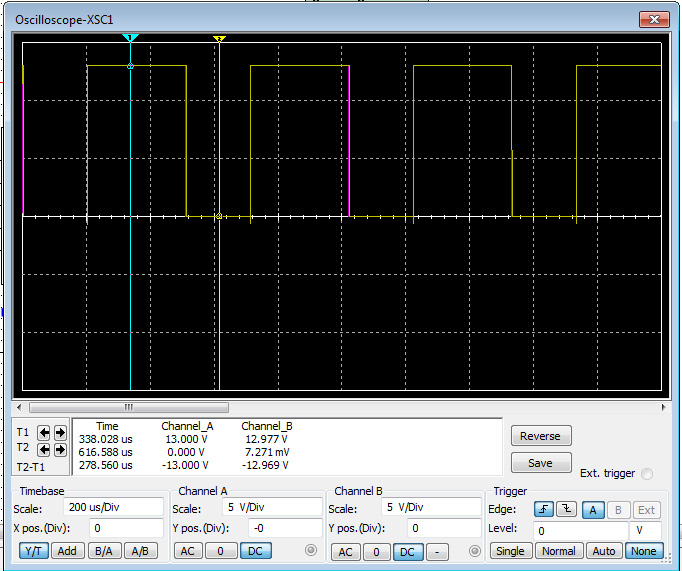This screenshot has height=571, width=682.
Task: Click the cyan T1 cursor marker
Action: coord(130,38)
